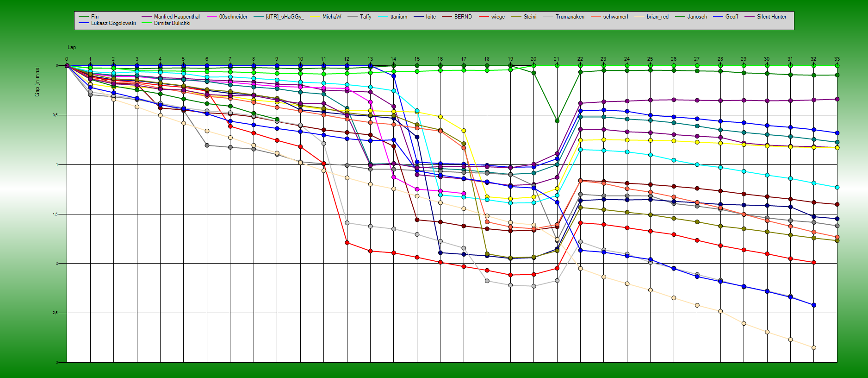Select Trumanaken in the legend
This screenshot has width=868, height=378.
click(570, 17)
